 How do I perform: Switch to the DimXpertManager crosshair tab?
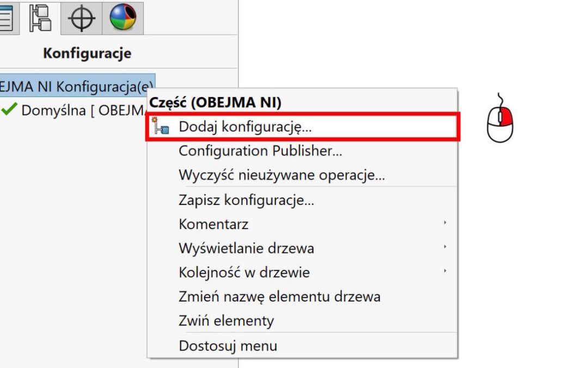pos(82,18)
